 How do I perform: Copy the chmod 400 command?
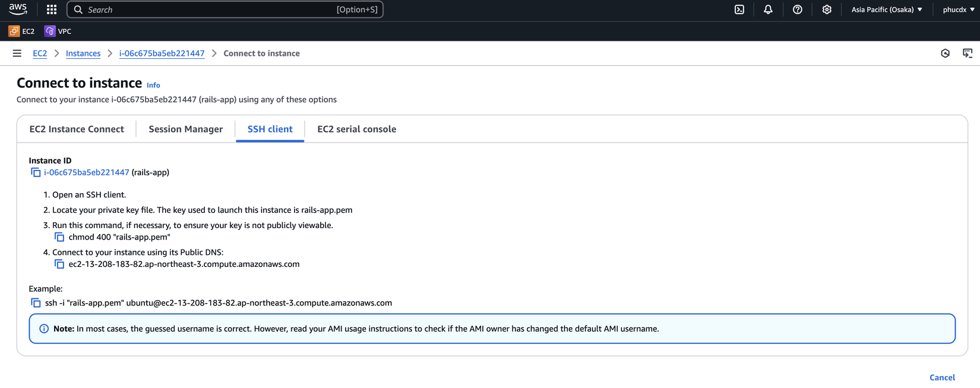point(59,237)
